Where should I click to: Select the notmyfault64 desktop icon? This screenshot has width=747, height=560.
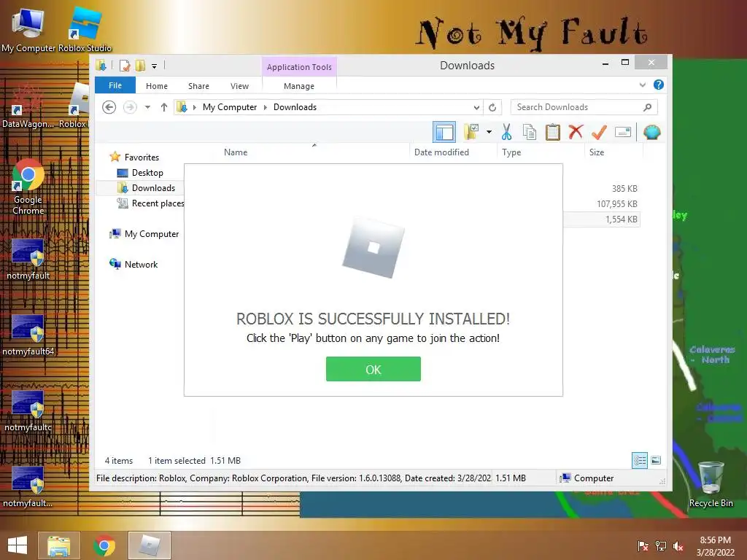tap(28, 335)
